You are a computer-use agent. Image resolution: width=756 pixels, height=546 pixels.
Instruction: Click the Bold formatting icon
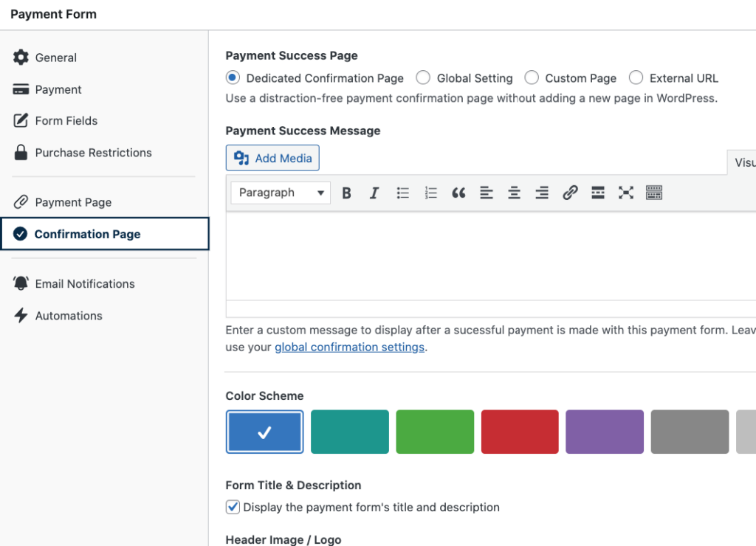pos(346,193)
